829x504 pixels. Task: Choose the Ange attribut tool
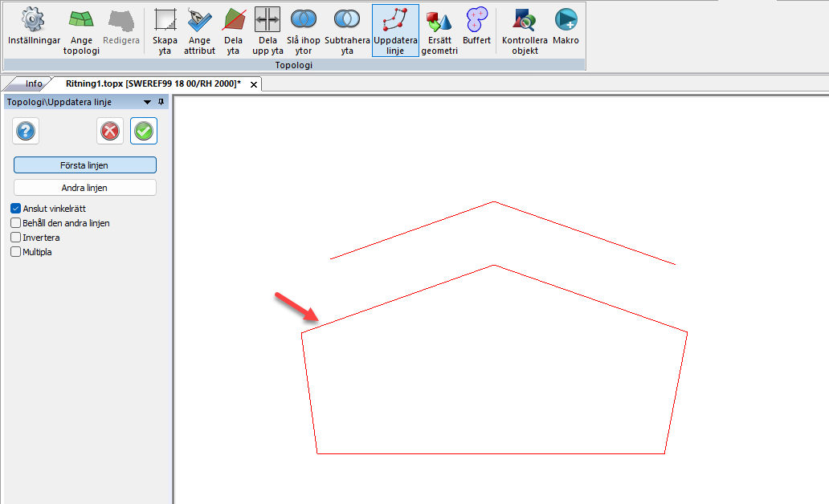(199, 32)
